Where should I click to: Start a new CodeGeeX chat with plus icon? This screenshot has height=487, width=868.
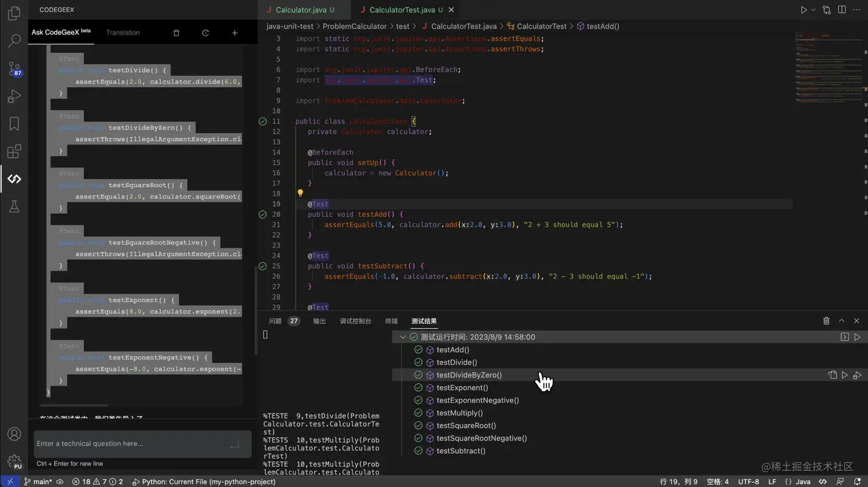[x=235, y=33]
